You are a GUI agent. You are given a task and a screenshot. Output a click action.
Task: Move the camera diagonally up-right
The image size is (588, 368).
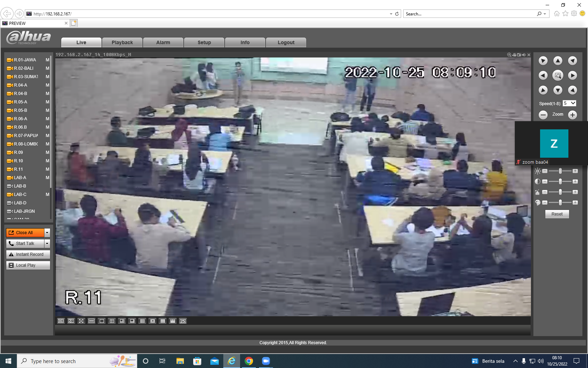(572, 61)
